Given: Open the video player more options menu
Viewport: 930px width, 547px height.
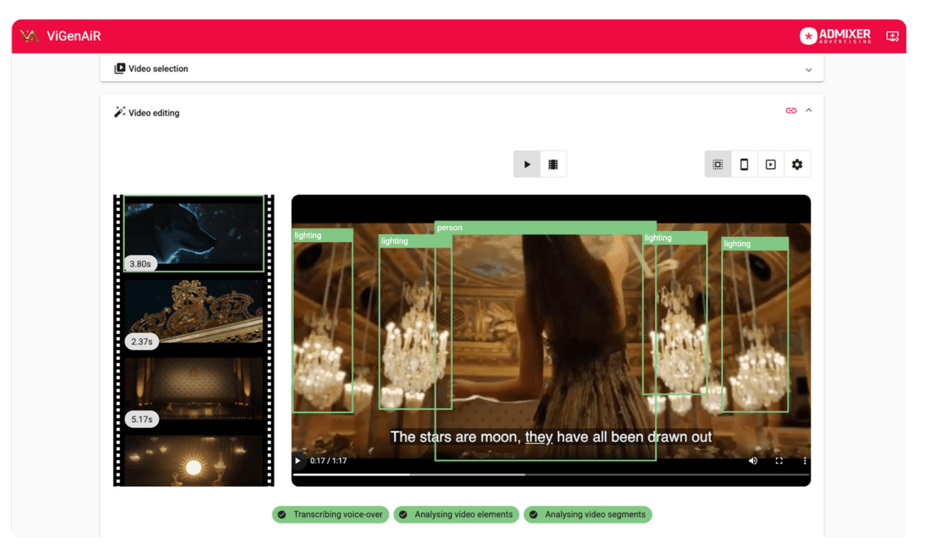Looking at the screenshot, I should pyautogui.click(x=804, y=461).
